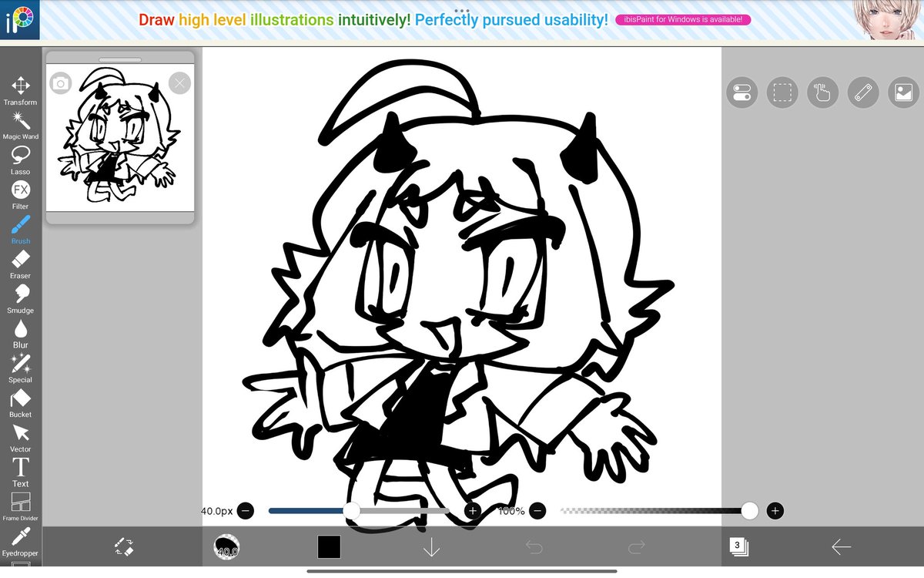Open the layers panel showing 3

pos(738,546)
